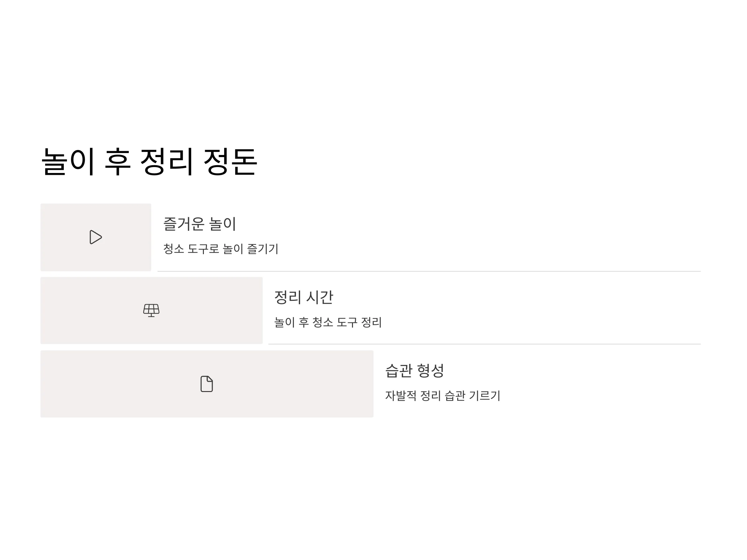Click the word 즐기기 in first description
The image size is (747, 560).
pos(263,249)
